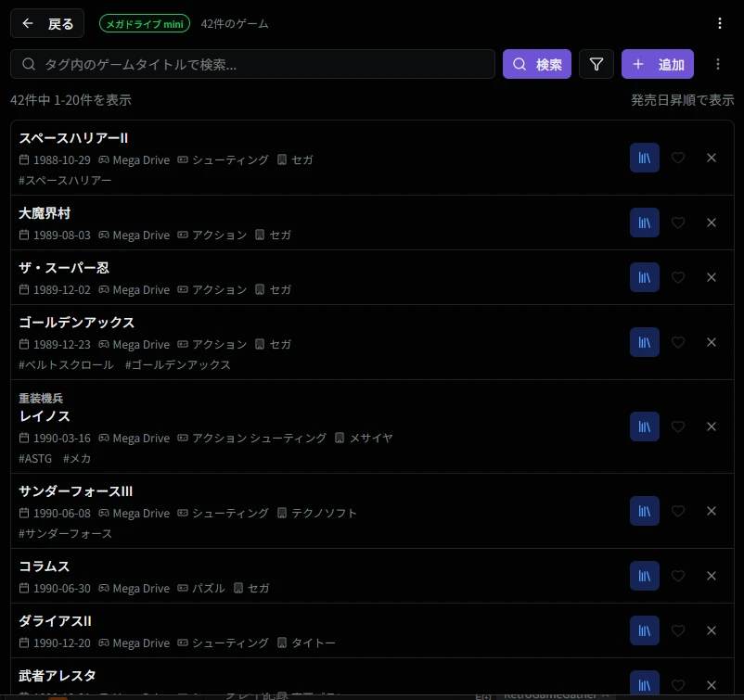Screen dimensions: 744x700
Task: Click the library icon for コラムス
Action: tap(644, 575)
